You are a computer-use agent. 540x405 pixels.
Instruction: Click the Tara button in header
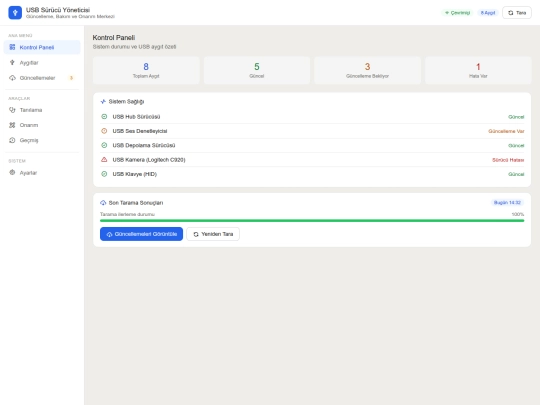pos(517,13)
